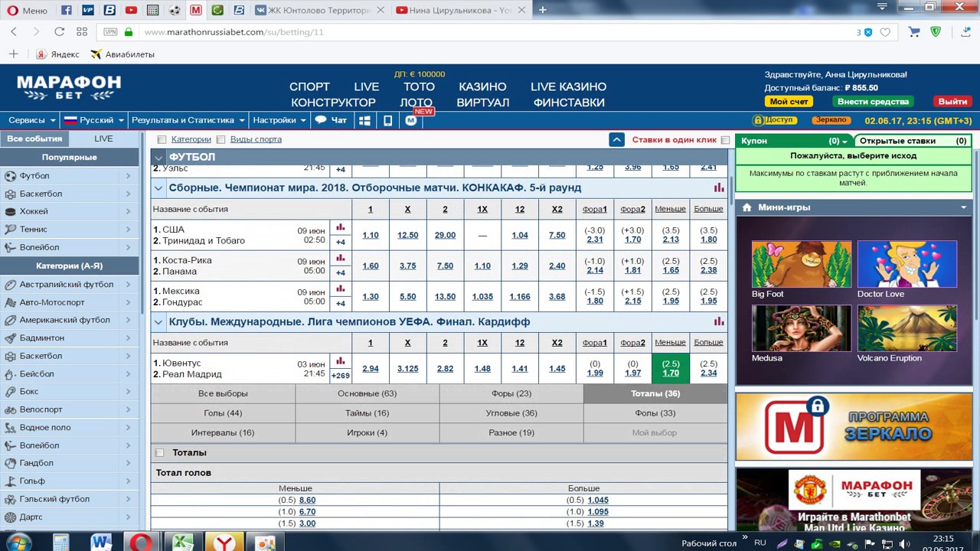Click the browser address bar URL
Viewport: 980px width, 551px height.
tap(234, 32)
